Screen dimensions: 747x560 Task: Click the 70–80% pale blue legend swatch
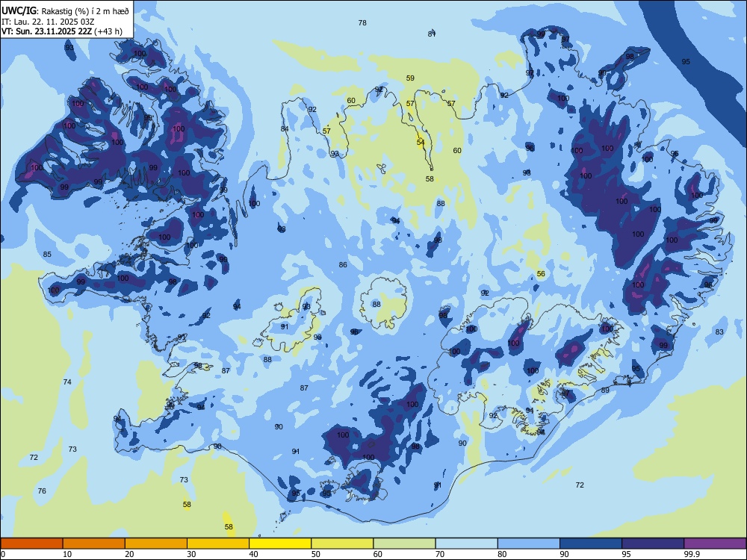pyautogui.click(x=466, y=544)
